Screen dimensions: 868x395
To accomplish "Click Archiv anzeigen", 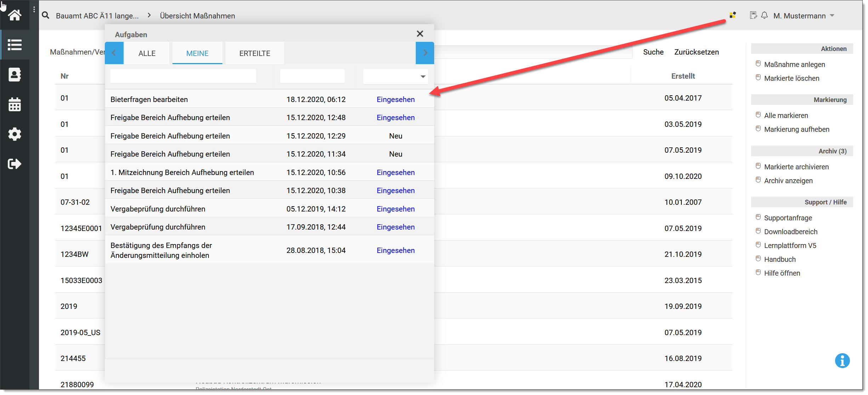I will click(x=788, y=181).
